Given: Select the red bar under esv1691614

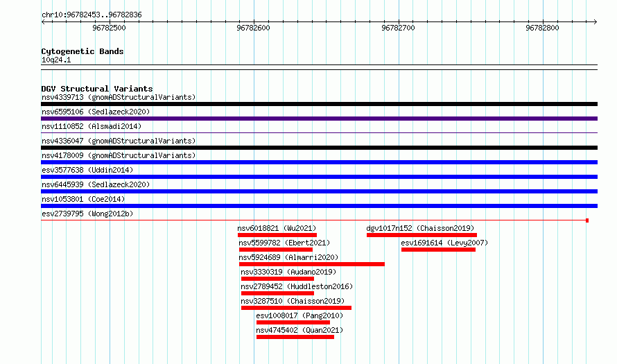Looking at the screenshot, I should click(438, 250).
